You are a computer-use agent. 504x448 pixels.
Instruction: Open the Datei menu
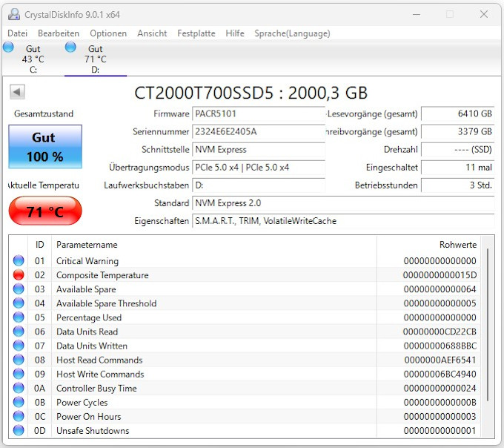coord(17,33)
